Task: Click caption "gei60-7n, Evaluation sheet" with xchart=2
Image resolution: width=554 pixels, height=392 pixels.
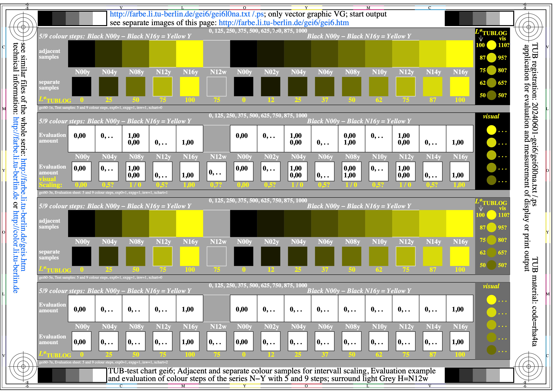Action: click(x=103, y=362)
